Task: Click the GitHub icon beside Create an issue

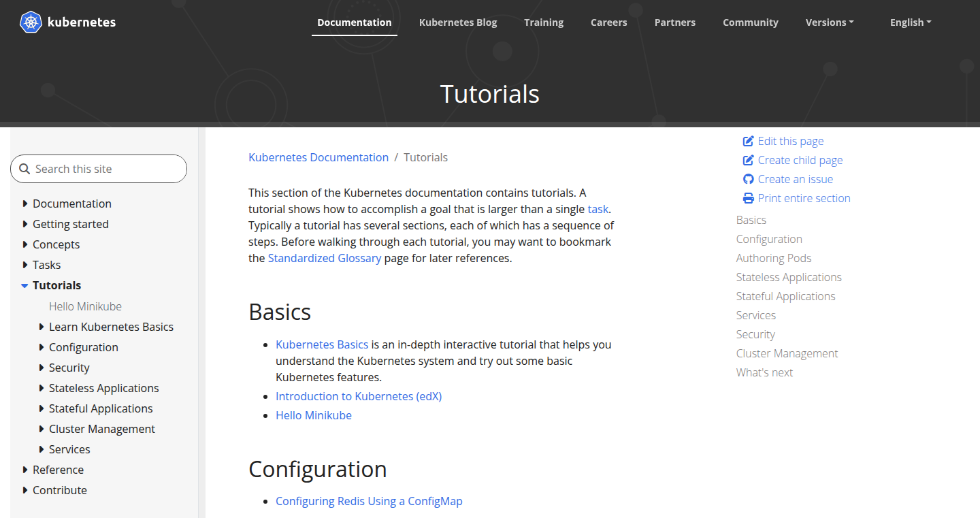Action: [x=748, y=179]
